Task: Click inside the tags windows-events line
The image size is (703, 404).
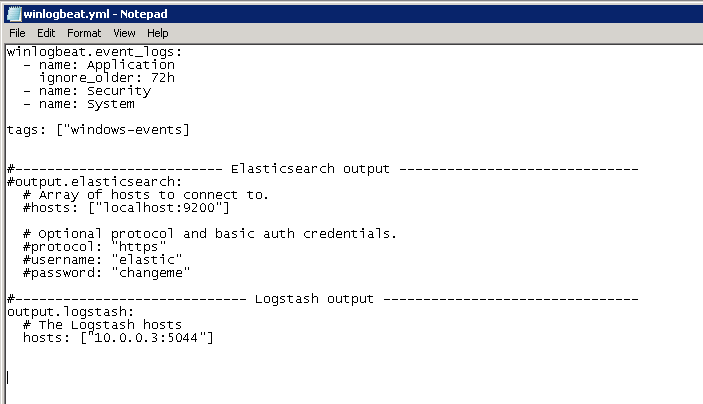Action: (x=98, y=130)
